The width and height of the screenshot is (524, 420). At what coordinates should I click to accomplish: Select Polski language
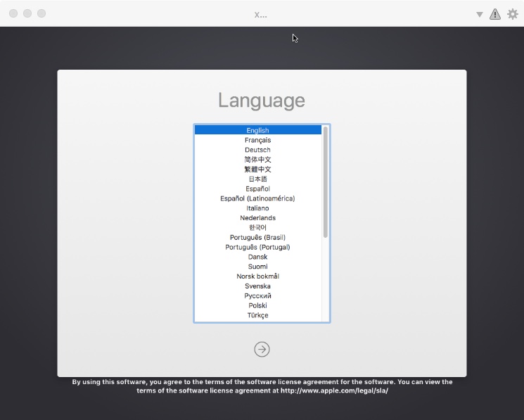pos(257,305)
